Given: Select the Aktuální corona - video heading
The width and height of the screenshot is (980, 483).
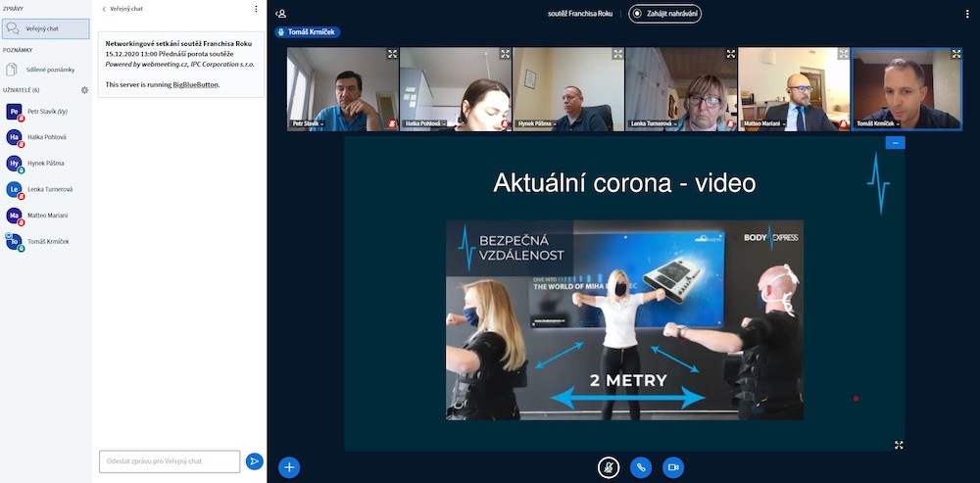Looking at the screenshot, I should coord(624,183).
